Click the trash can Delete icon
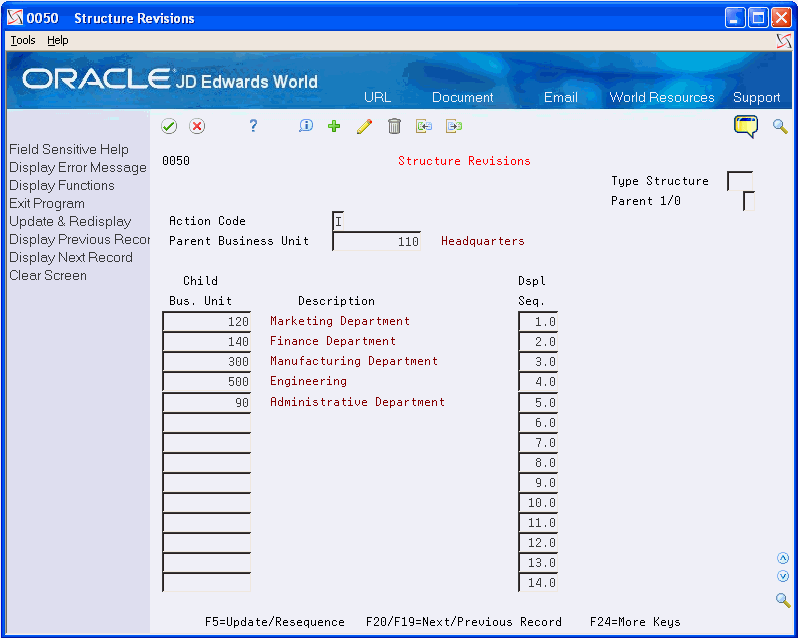 [x=394, y=126]
